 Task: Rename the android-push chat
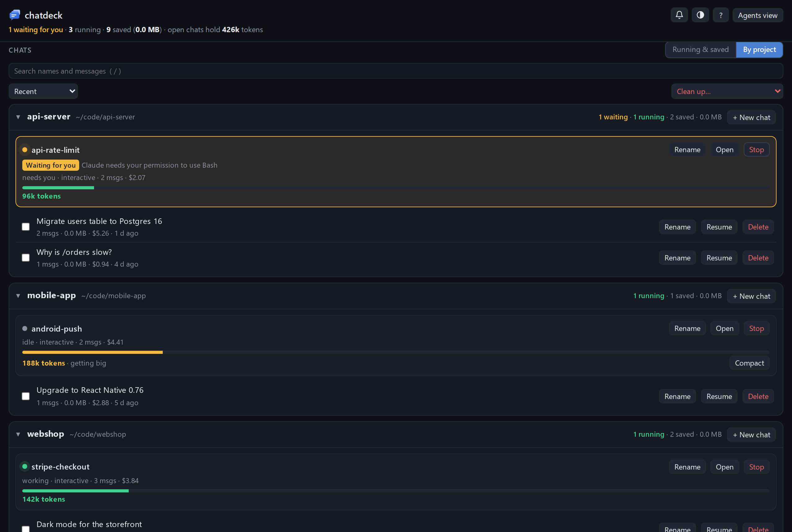687,328
